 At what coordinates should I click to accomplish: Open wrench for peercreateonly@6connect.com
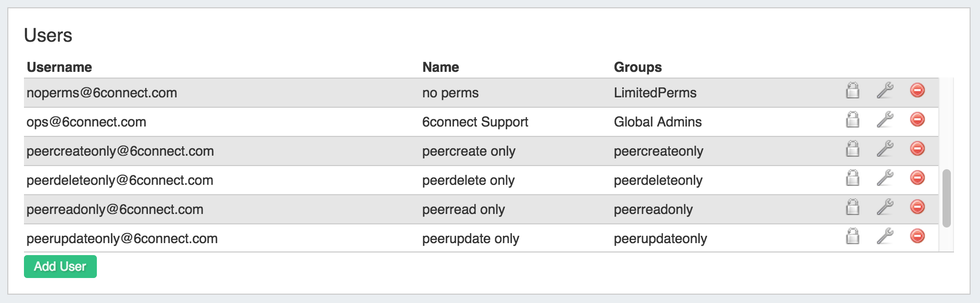click(x=885, y=149)
